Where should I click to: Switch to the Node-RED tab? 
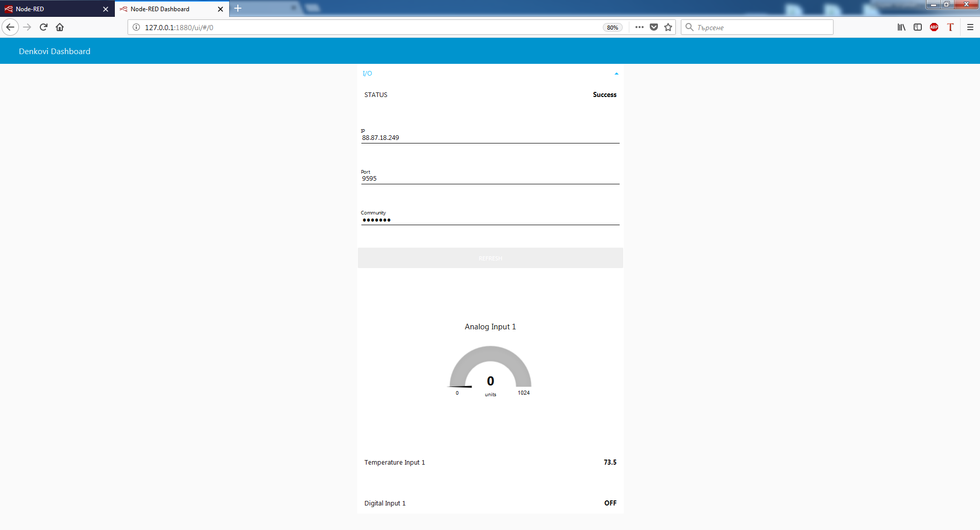click(51, 9)
